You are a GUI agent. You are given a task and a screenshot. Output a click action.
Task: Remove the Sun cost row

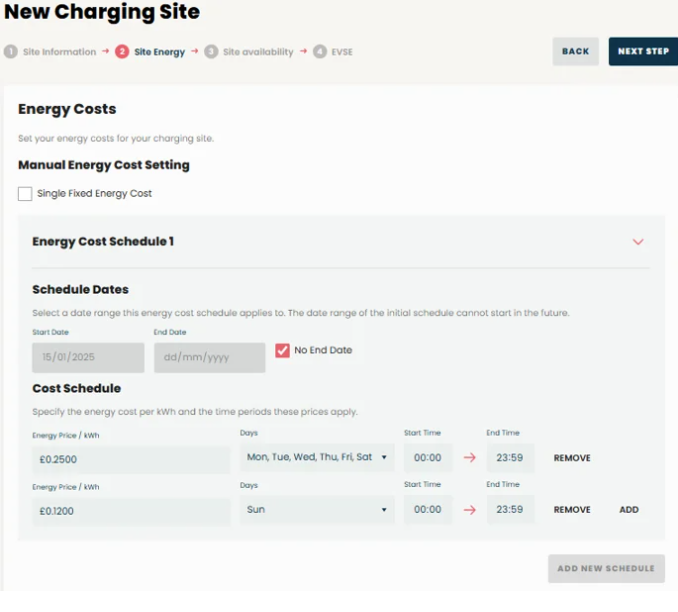(572, 510)
